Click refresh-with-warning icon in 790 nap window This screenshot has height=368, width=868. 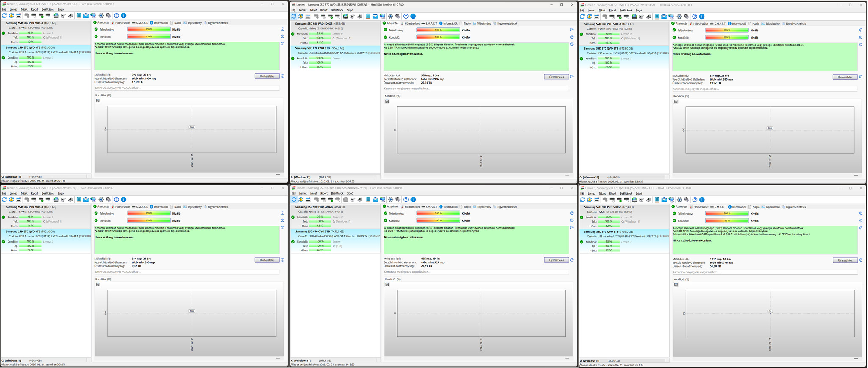tap(11, 16)
